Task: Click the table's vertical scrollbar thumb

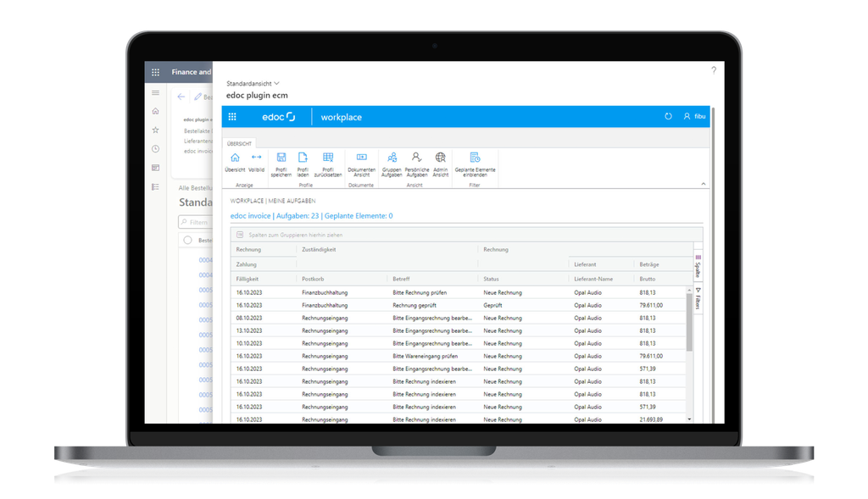Action: 689,322
